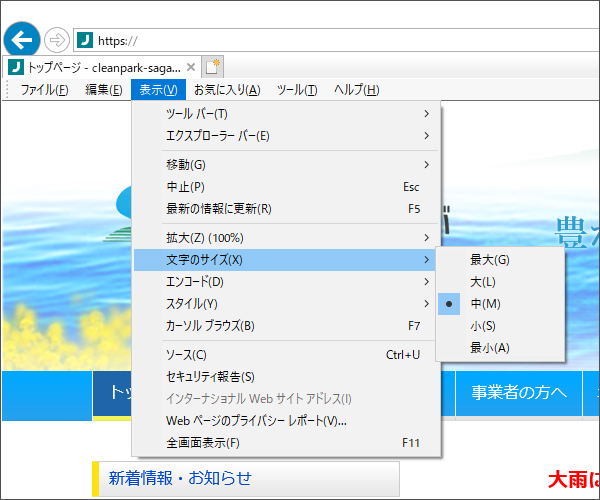
Task: Close the トップページ tab with X
Action: coord(191,67)
